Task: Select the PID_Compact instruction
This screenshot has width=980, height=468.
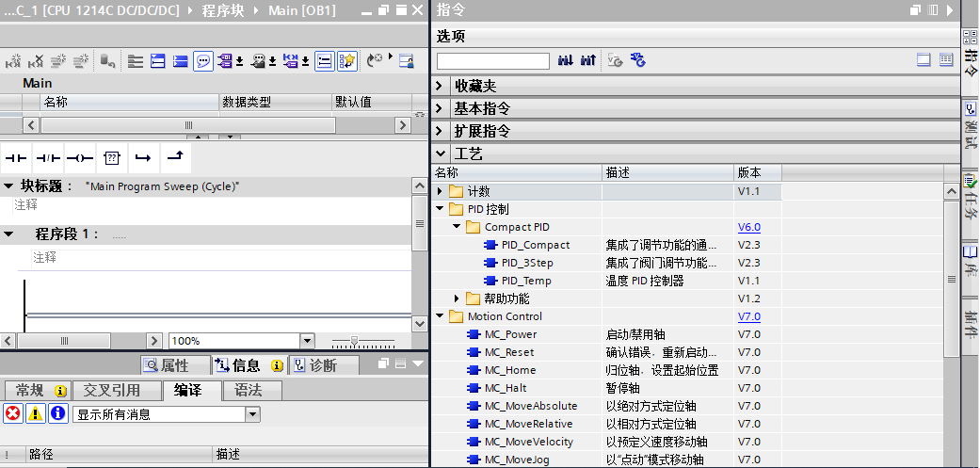Action: (x=536, y=245)
